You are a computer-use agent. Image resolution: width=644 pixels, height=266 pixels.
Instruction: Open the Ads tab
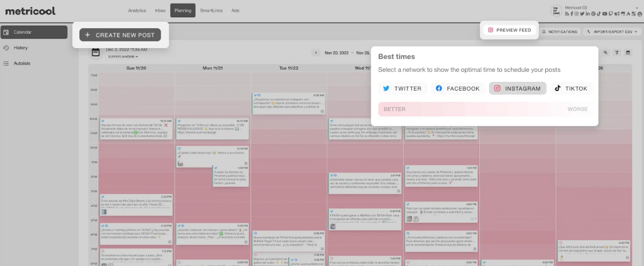[x=236, y=10]
